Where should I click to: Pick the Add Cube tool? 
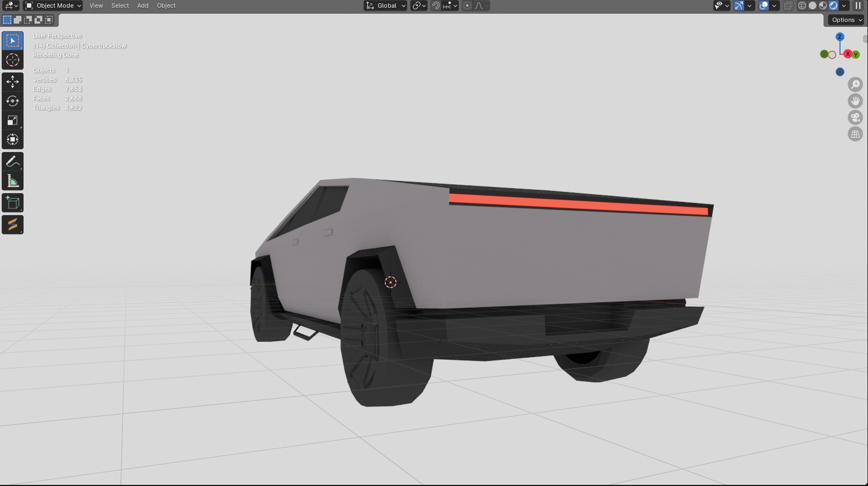pos(13,203)
